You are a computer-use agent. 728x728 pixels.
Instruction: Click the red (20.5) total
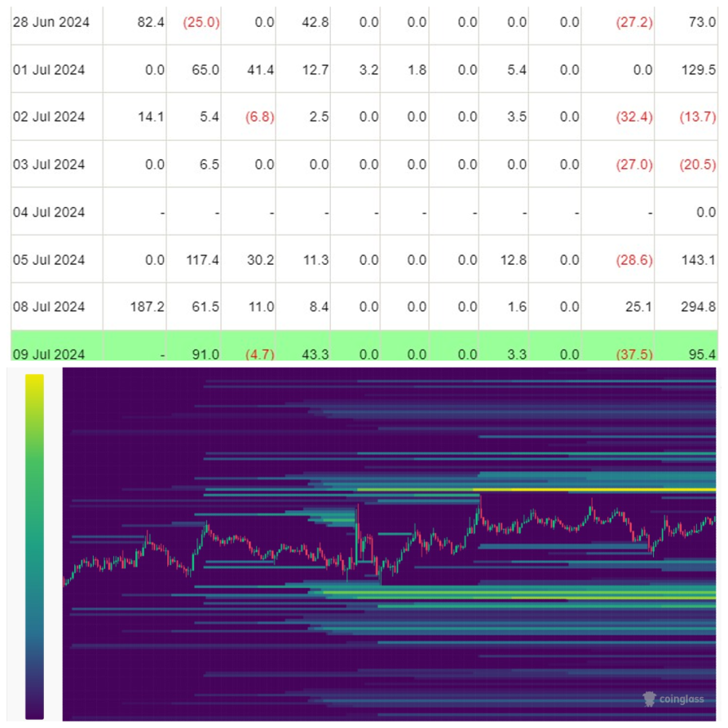(698, 165)
